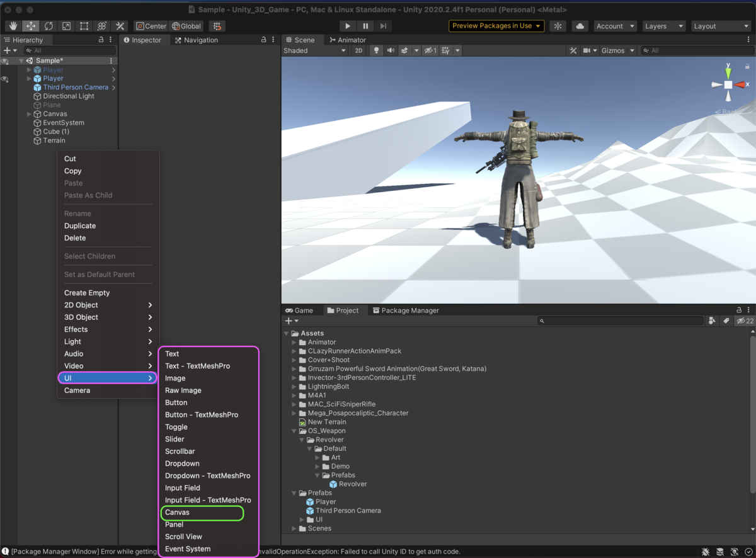
Task: Open the Gizmos dropdown
Action: click(618, 50)
